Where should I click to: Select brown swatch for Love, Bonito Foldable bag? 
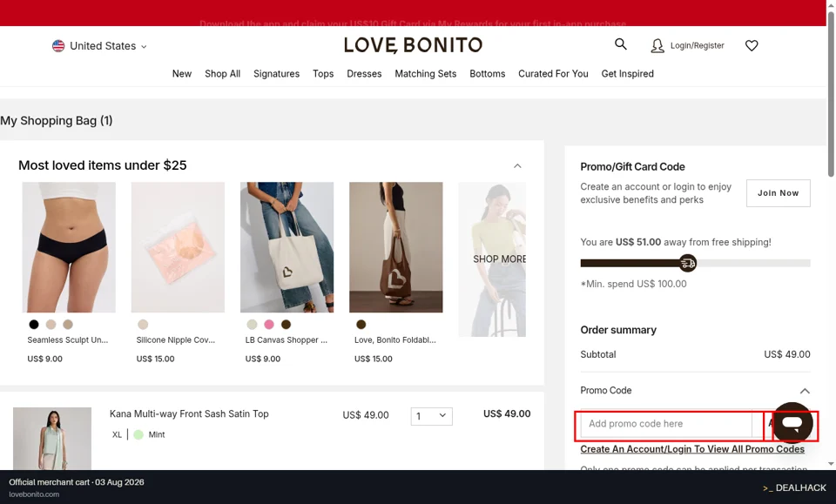point(361,325)
